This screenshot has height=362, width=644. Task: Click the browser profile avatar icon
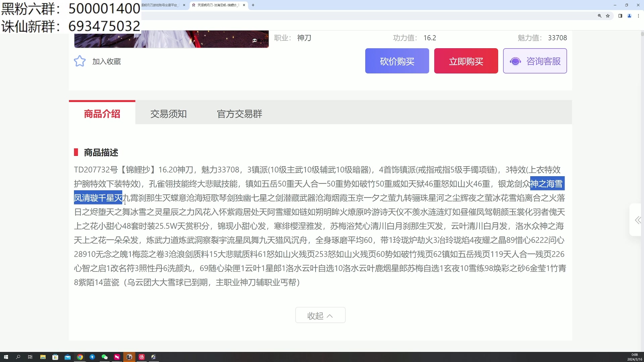(630, 16)
